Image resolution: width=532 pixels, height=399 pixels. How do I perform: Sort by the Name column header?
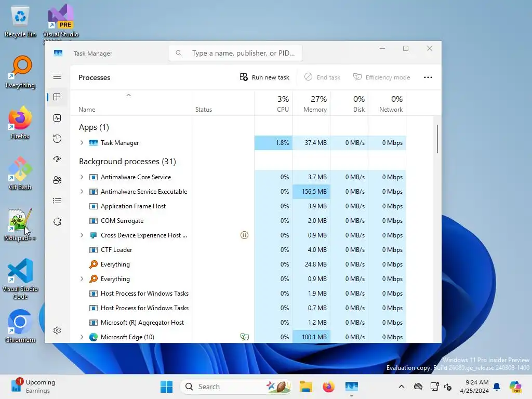pyautogui.click(x=87, y=110)
